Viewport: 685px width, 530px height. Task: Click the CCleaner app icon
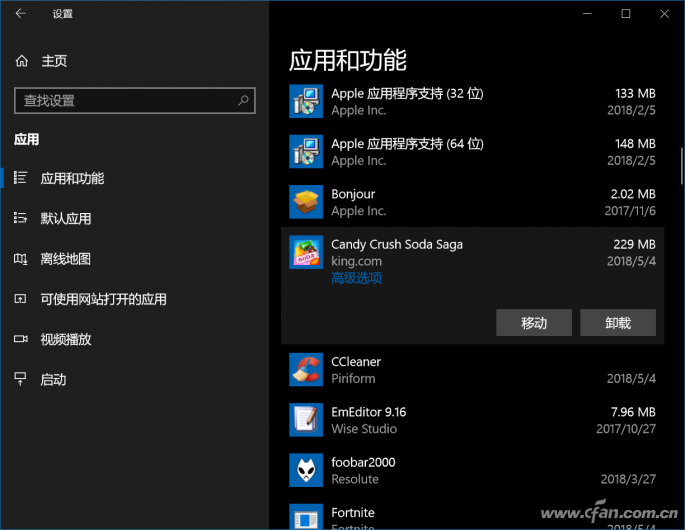pos(306,369)
